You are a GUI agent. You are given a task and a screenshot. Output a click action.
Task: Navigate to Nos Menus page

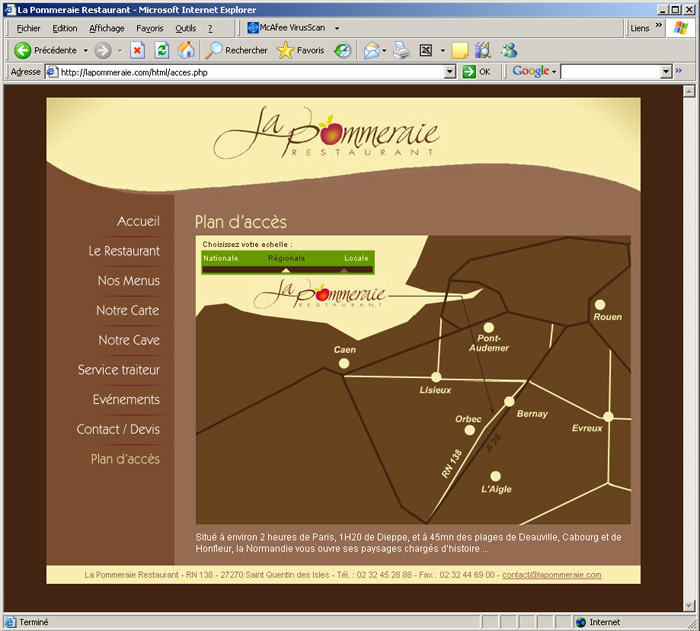coord(128,281)
